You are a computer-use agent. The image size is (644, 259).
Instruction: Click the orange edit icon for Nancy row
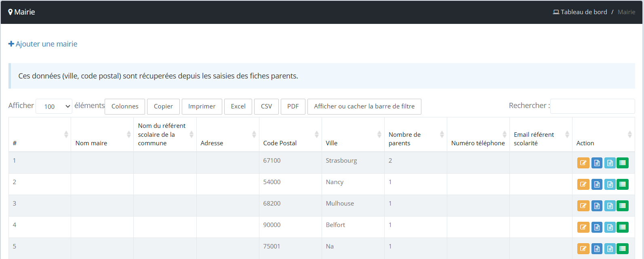tap(583, 185)
